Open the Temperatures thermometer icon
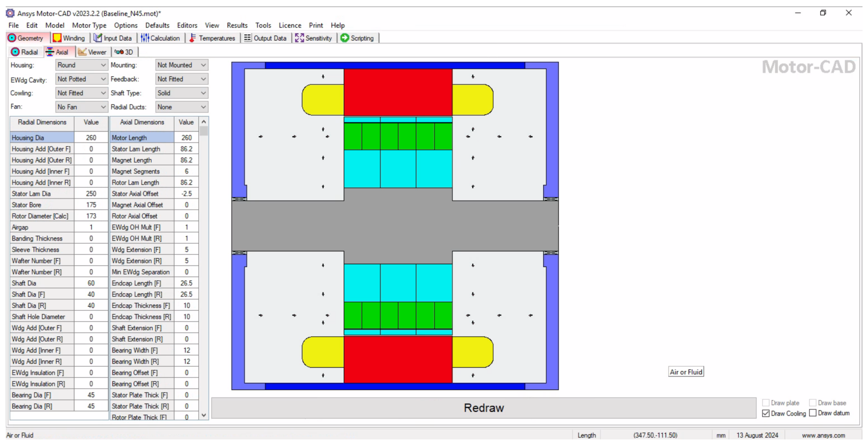Viewport: 868px width, 447px height. [192, 38]
